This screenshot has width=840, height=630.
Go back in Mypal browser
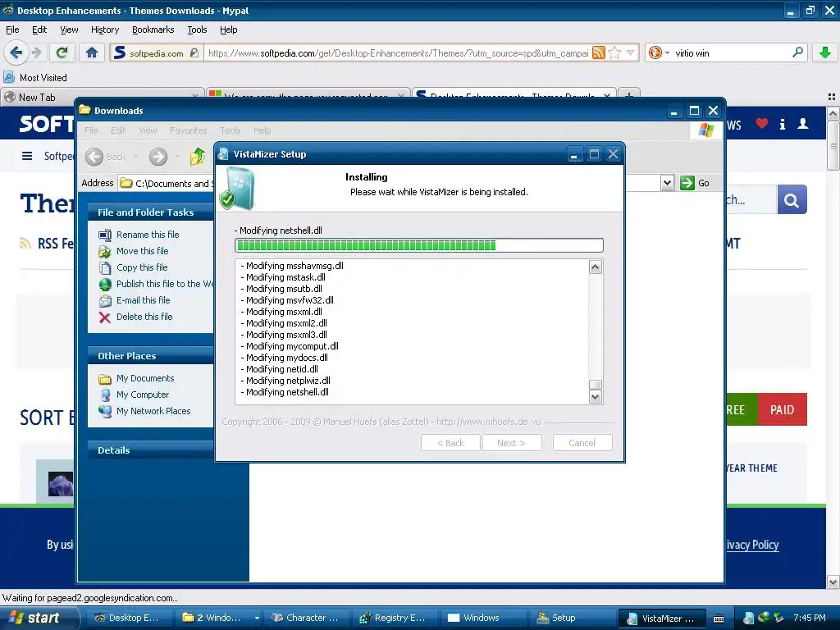coord(16,52)
